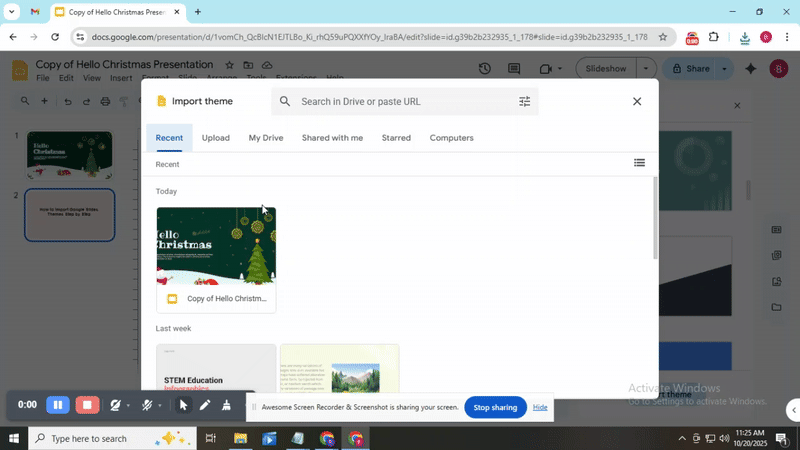Close the Import theme dialog

point(637,101)
